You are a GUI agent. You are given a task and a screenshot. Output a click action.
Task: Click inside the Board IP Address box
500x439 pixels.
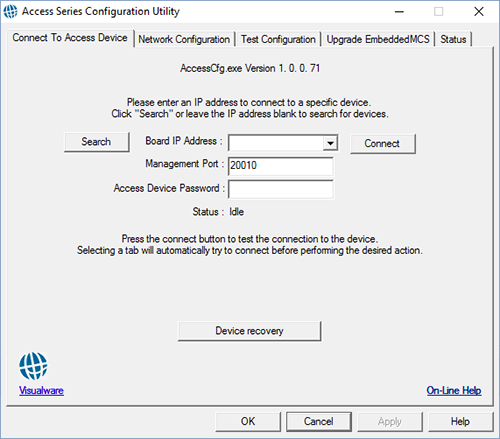[x=276, y=143]
